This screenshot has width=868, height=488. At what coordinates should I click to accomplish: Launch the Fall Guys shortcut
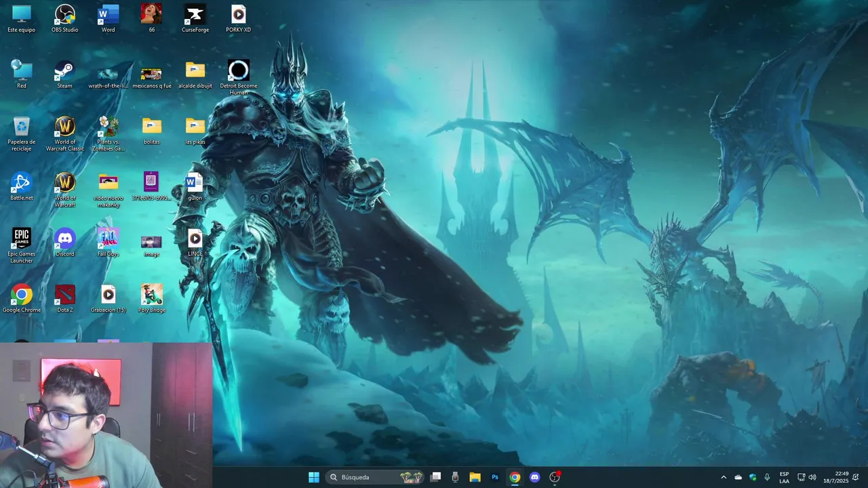(108, 243)
